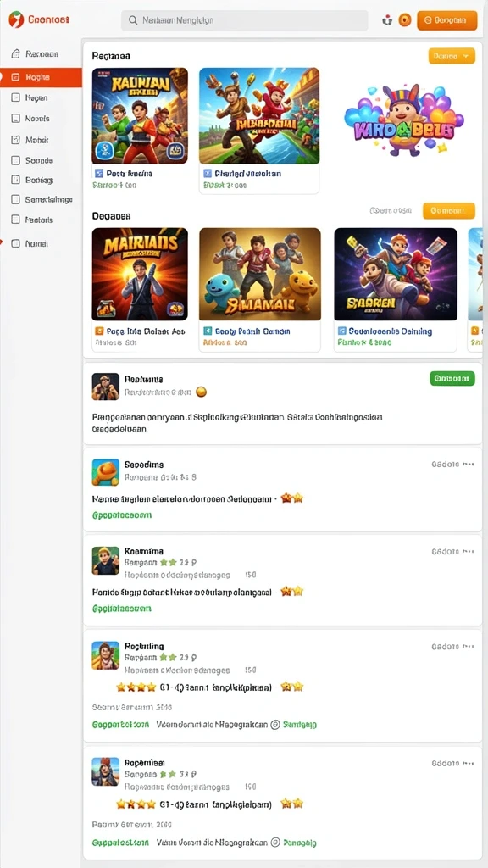Open the purple 'Sarren' game cover thumbnail
The image size is (488, 868).
click(x=396, y=274)
